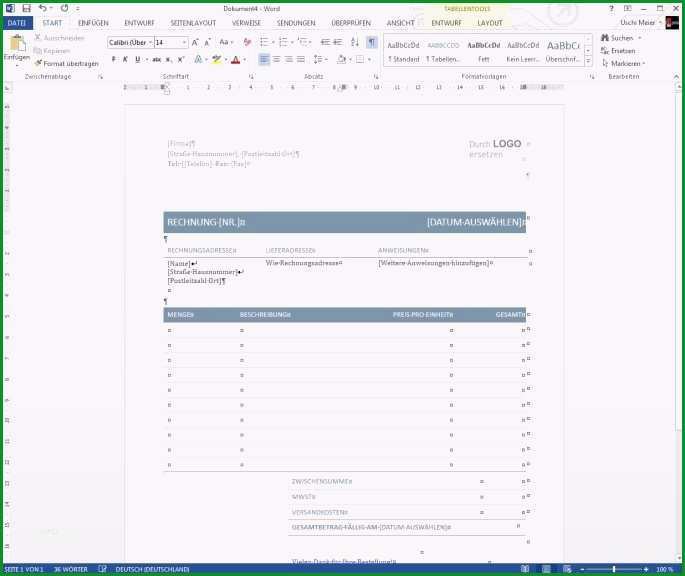685x576 pixels.
Task: Open the font size dropdown
Action: click(184, 42)
